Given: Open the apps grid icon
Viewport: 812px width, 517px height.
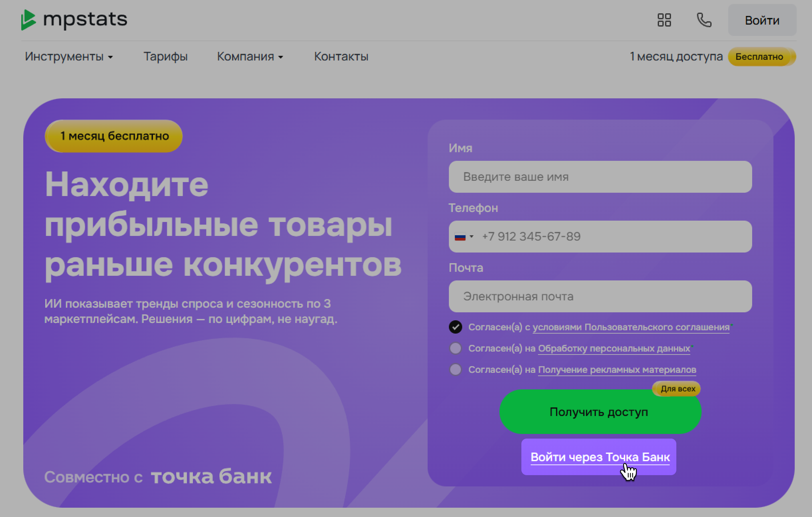Looking at the screenshot, I should click(664, 20).
